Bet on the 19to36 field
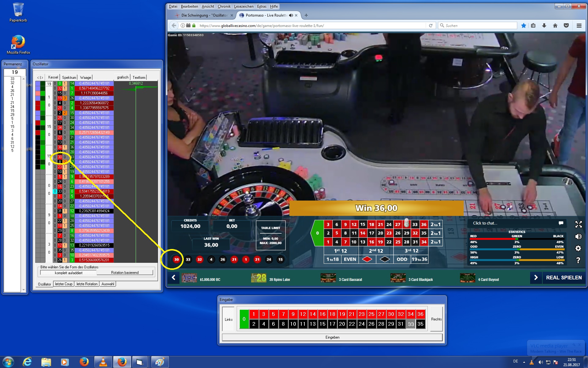Viewport: 588px width, 368px height. pyautogui.click(x=419, y=259)
